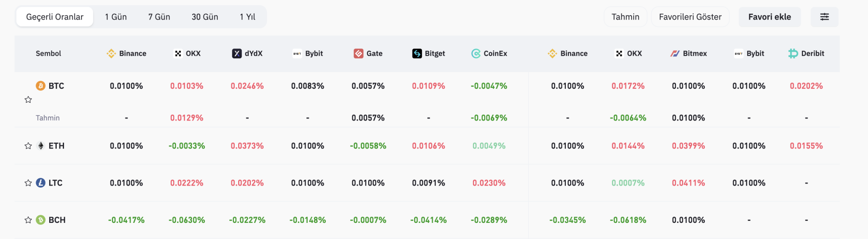Screen dimensions: 868x239
Task: Click the Bitget exchange logo icon
Action: coord(417,53)
